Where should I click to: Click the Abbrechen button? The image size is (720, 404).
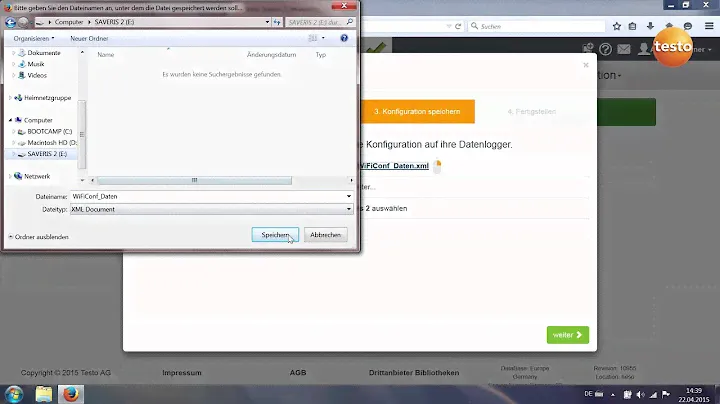point(325,235)
